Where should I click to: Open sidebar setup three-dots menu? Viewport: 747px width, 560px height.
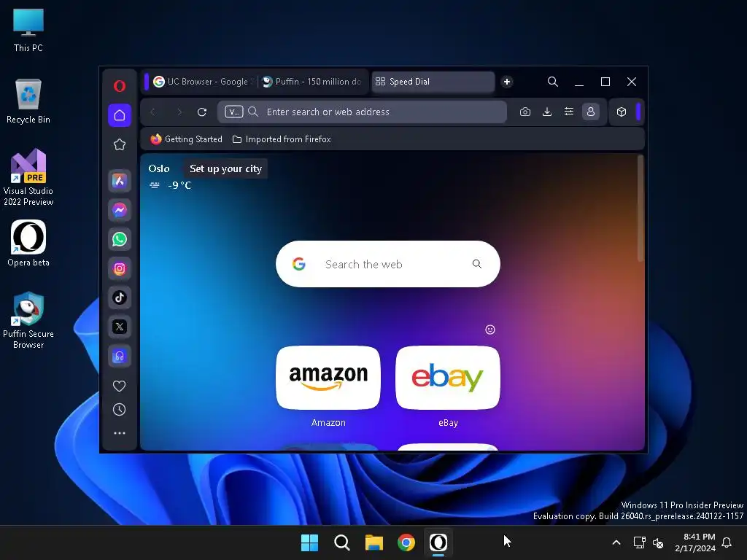click(120, 433)
